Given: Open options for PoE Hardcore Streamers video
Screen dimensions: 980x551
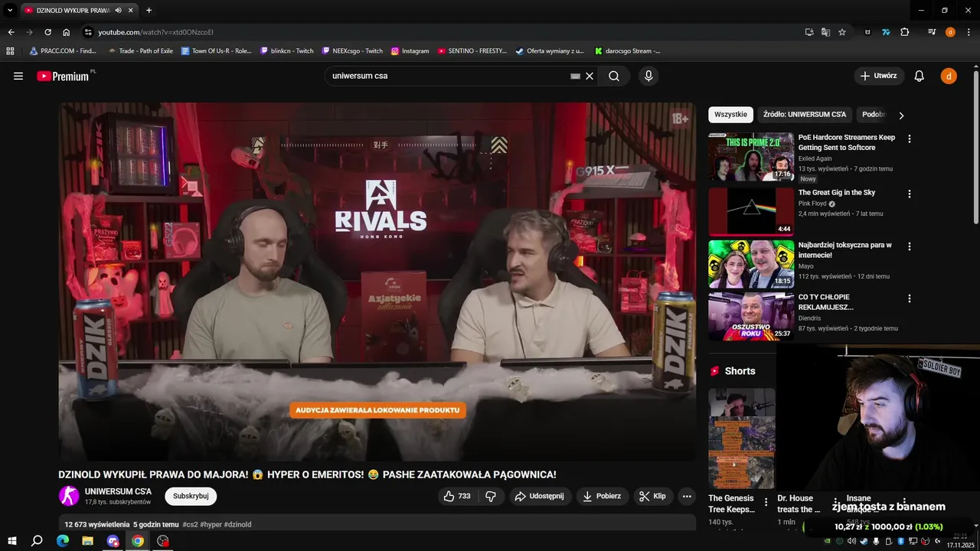Looking at the screenshot, I should (x=910, y=139).
